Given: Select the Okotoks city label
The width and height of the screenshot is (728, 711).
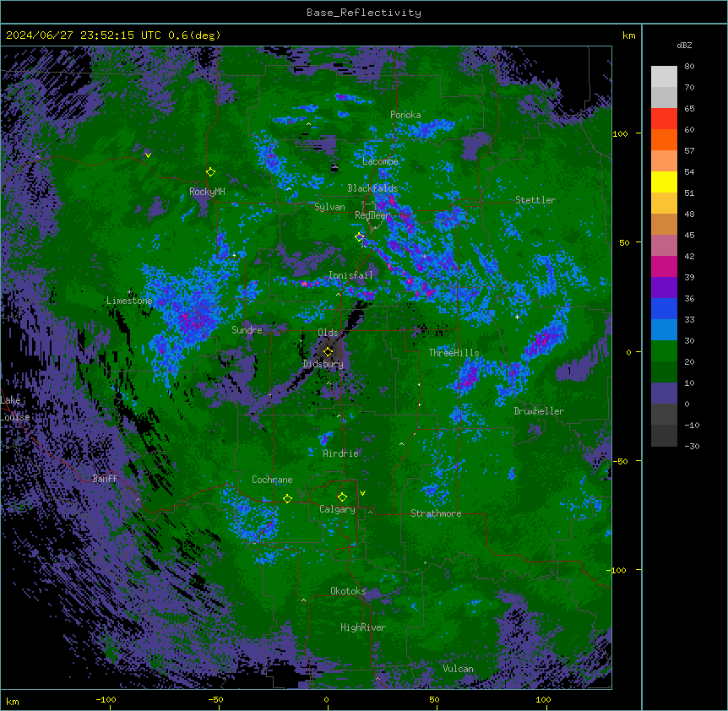Looking at the screenshot, I should (x=348, y=591).
